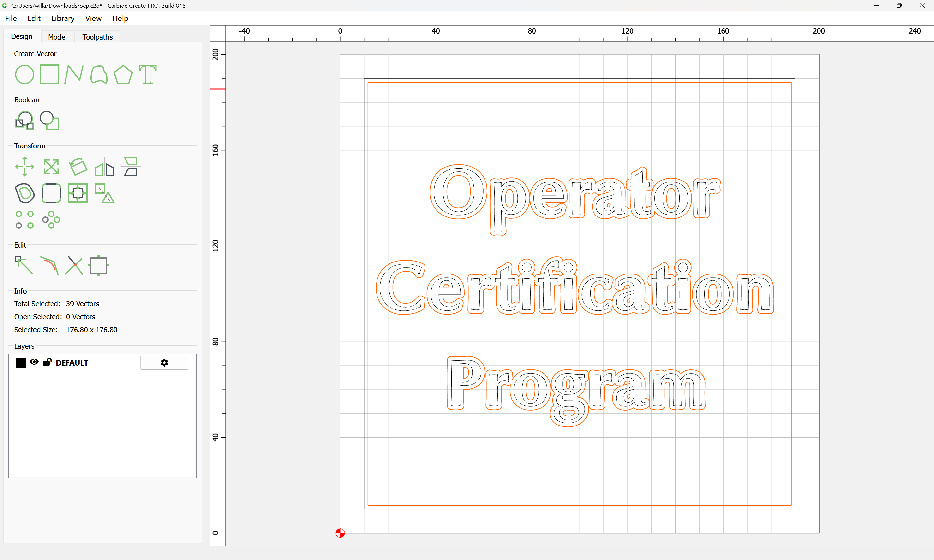Image resolution: width=934 pixels, height=560 pixels.
Task: Toggle the lock on the DEFAULT layer
Action: pos(47,362)
